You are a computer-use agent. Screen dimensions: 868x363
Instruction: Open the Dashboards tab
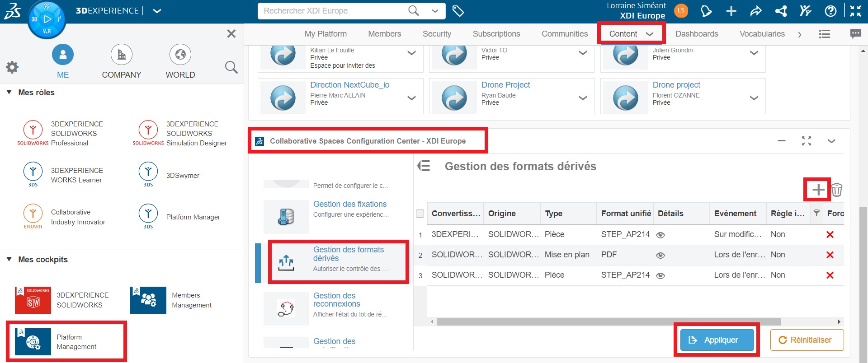coord(696,34)
